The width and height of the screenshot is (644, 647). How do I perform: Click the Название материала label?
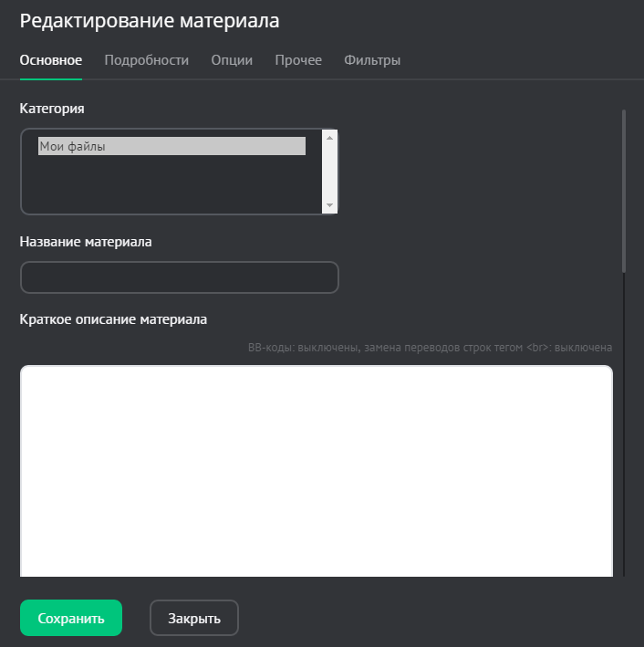(86, 242)
